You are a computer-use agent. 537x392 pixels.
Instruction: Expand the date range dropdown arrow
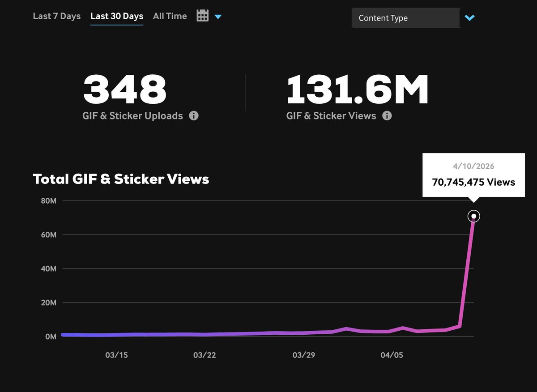pyautogui.click(x=218, y=17)
